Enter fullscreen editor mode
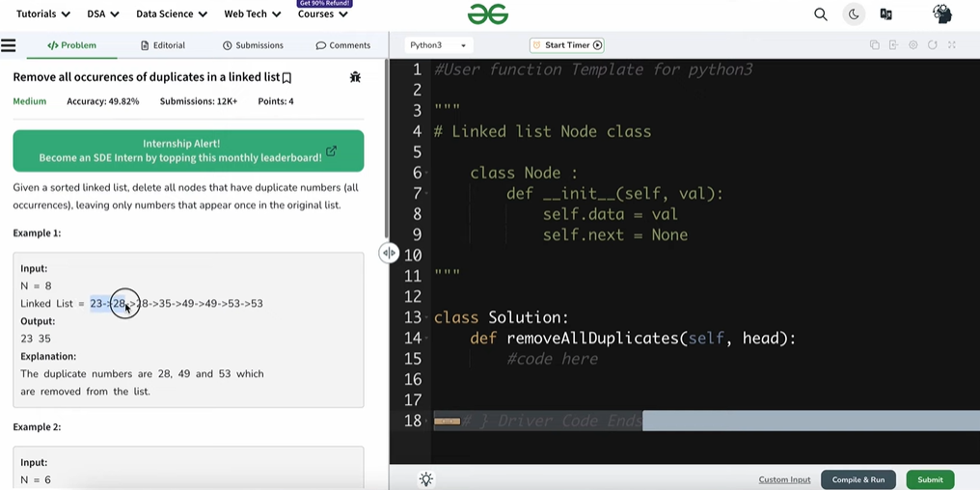 952,45
